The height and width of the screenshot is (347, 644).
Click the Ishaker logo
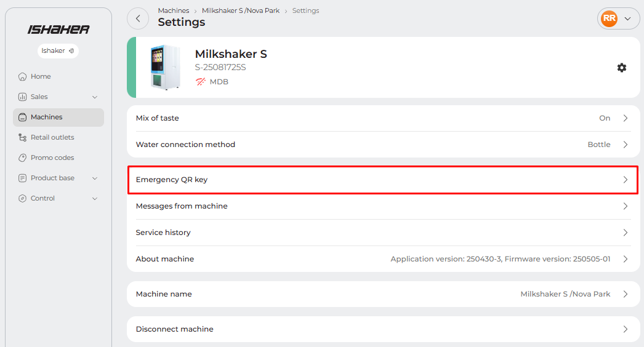click(58, 30)
